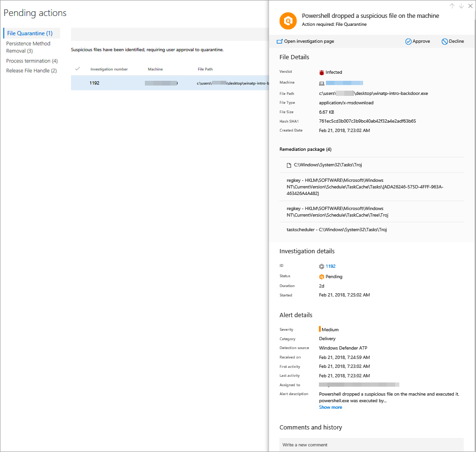Click the Open investigation page icon
476x452 pixels.
click(x=279, y=41)
